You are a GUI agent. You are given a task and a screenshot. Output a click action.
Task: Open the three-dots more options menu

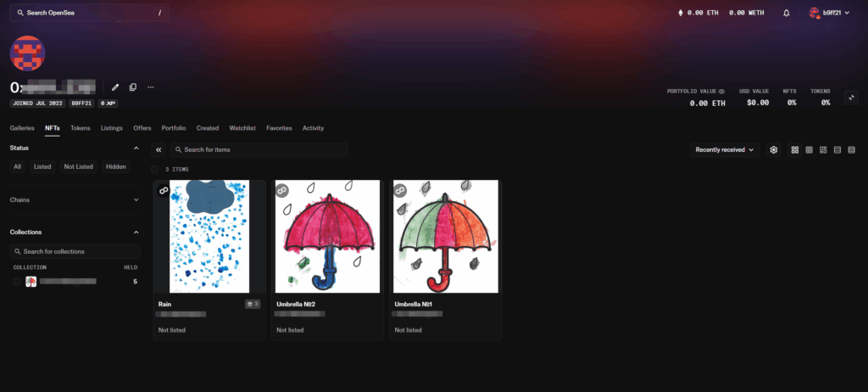point(151,87)
